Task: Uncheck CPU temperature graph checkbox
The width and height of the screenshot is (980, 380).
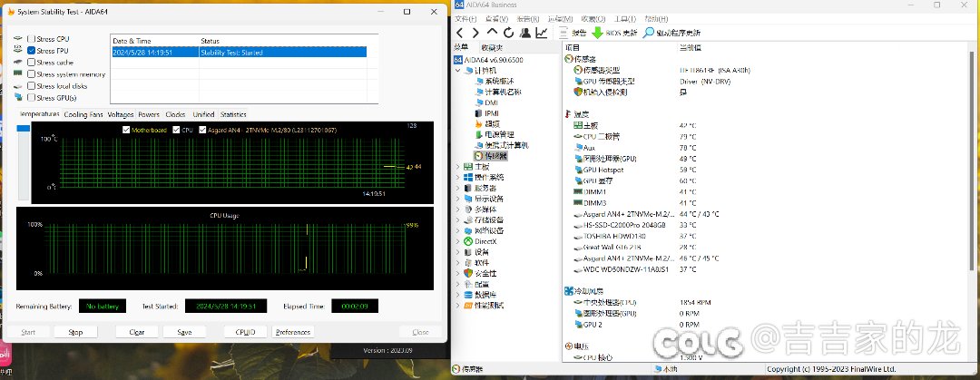Action: tap(177, 130)
